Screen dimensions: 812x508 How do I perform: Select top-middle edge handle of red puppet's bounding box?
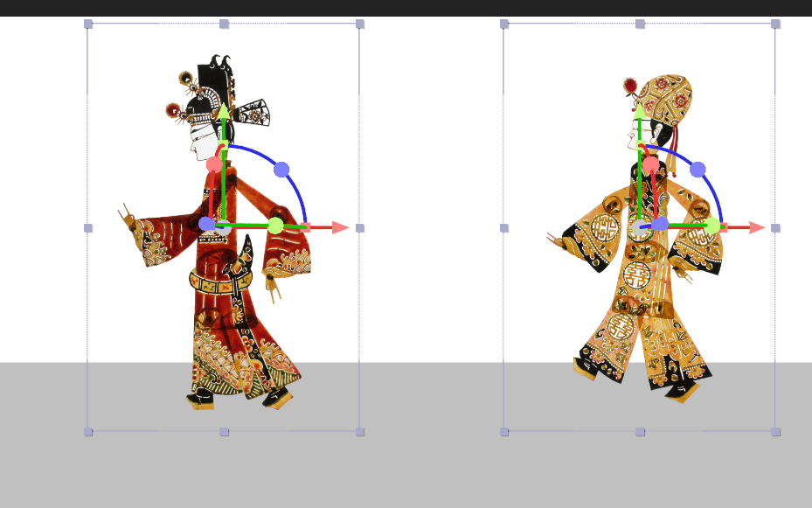[x=225, y=24]
